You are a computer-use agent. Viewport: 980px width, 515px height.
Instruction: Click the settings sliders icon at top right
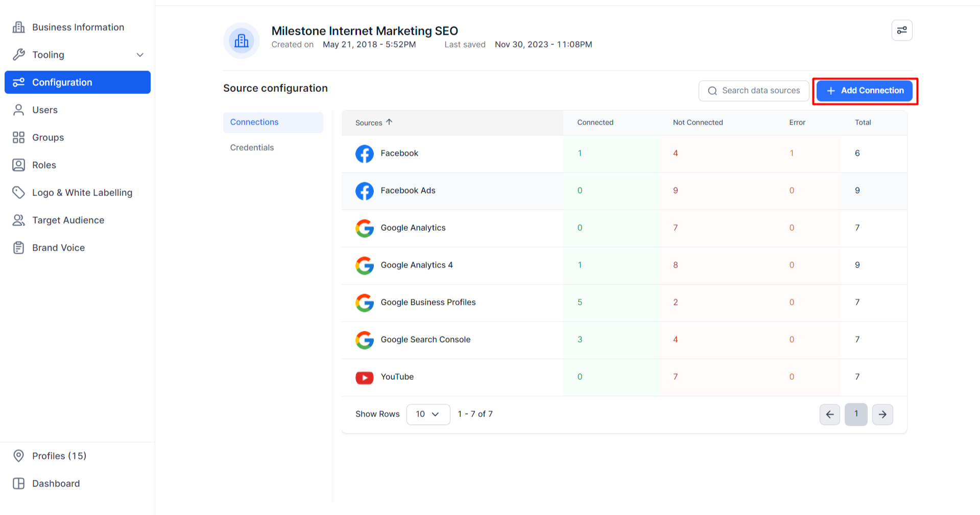pos(902,30)
